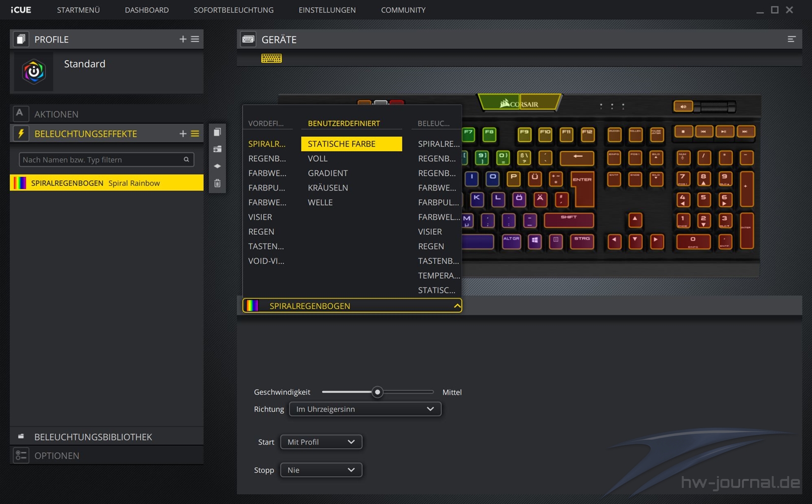Click the rainbow swatch in effect dropdown

point(252,306)
